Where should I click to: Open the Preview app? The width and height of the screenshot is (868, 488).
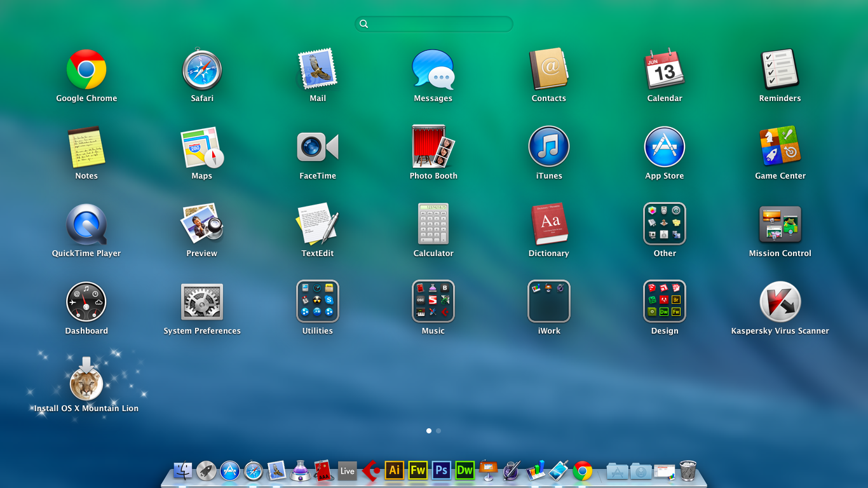(202, 224)
